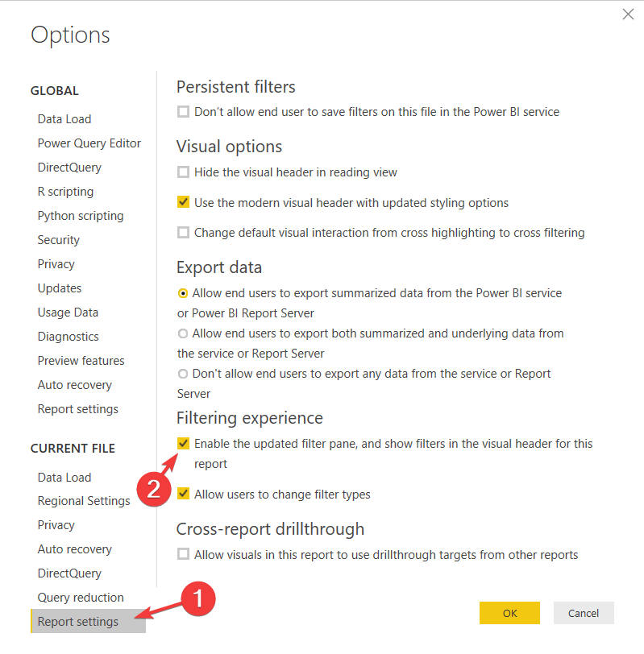Disable the modern visual header option

pyautogui.click(x=183, y=202)
